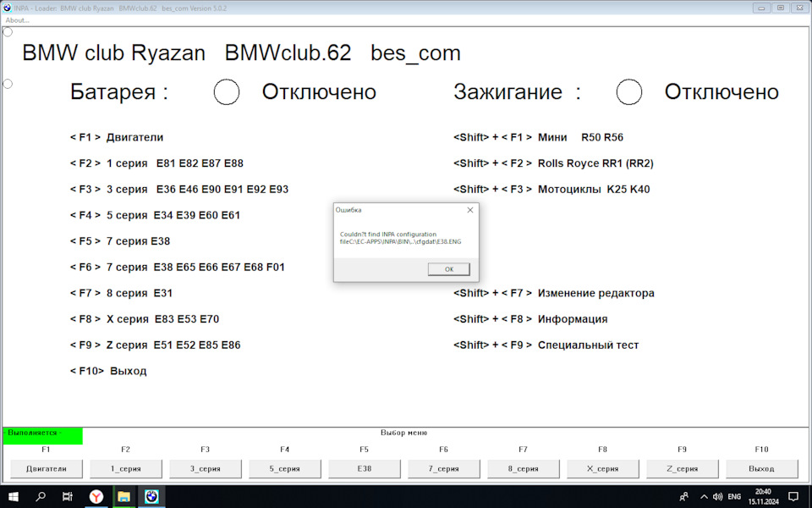Toggle the Батарея status circle

(227, 92)
